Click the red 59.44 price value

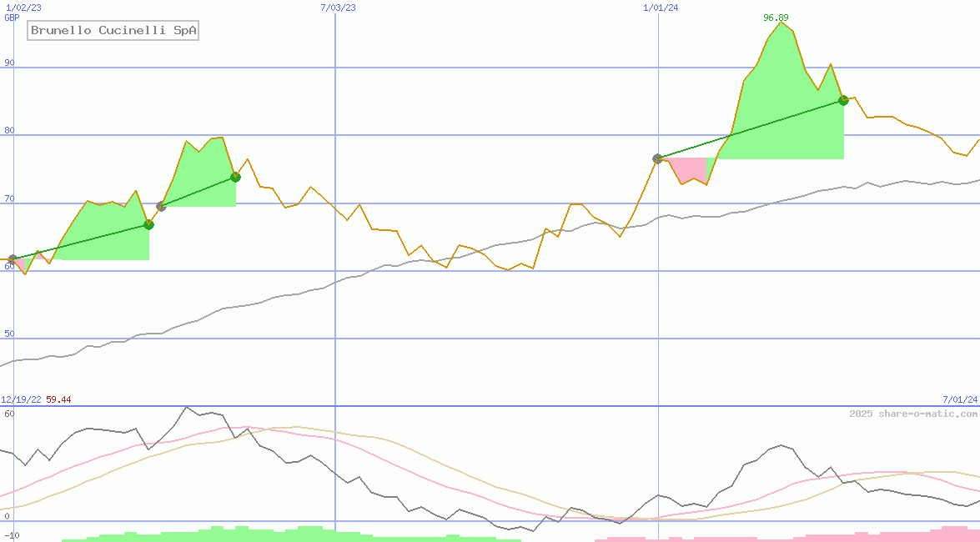(58, 400)
